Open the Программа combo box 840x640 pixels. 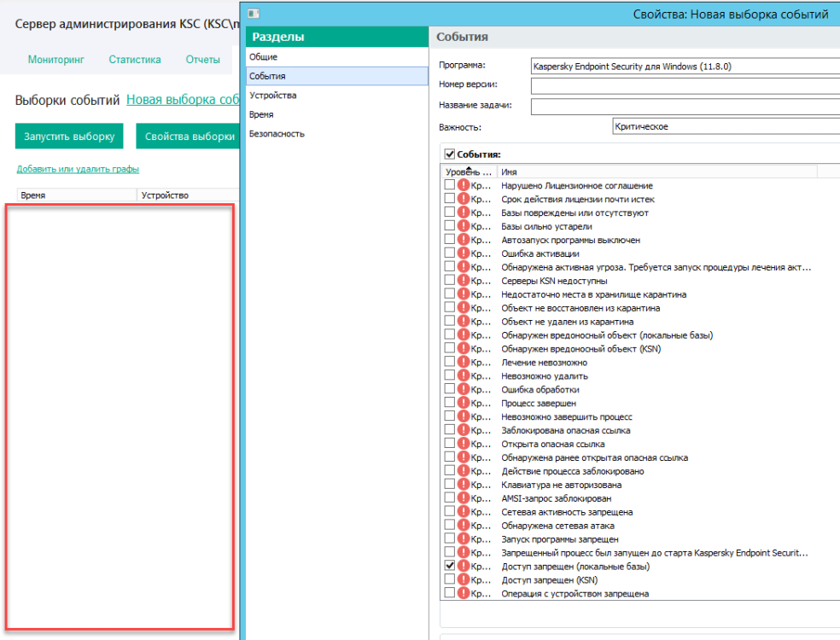click(685, 67)
